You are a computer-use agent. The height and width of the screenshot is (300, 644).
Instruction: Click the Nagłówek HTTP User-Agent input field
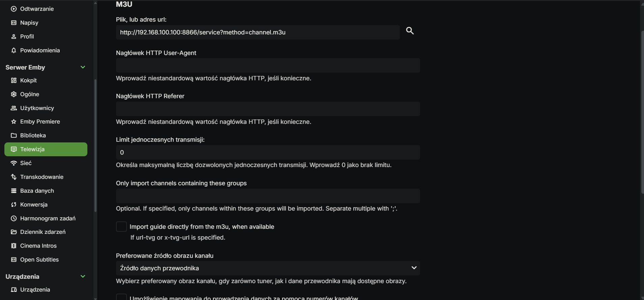[x=268, y=65]
